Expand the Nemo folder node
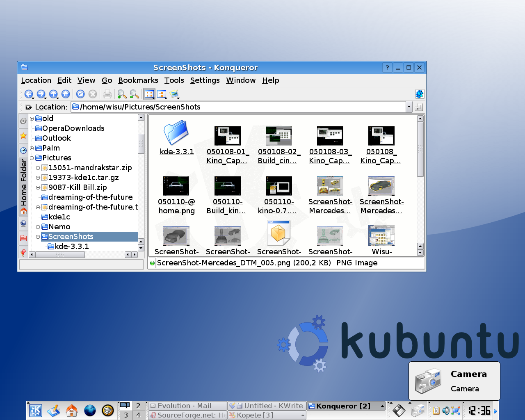525x420 pixels. click(38, 227)
